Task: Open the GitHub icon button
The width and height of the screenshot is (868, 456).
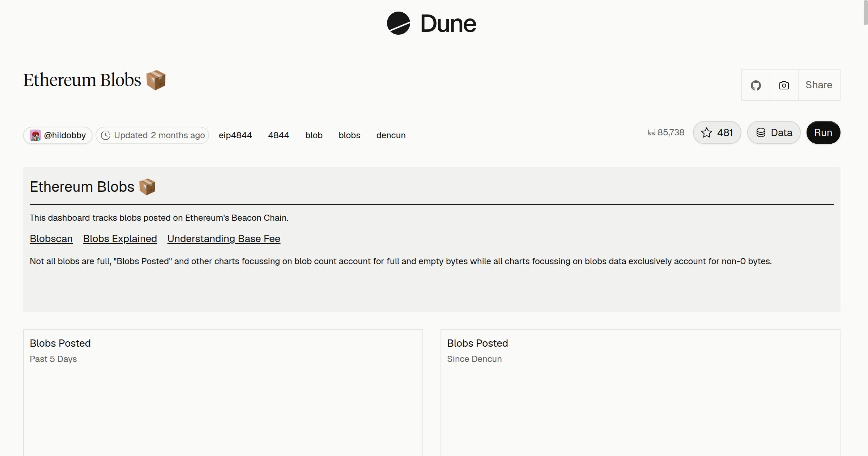Action: (756, 85)
